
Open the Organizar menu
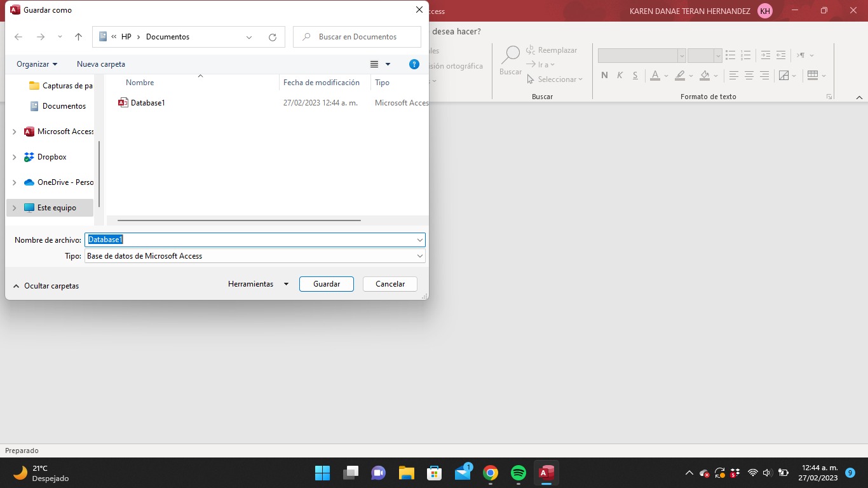37,64
